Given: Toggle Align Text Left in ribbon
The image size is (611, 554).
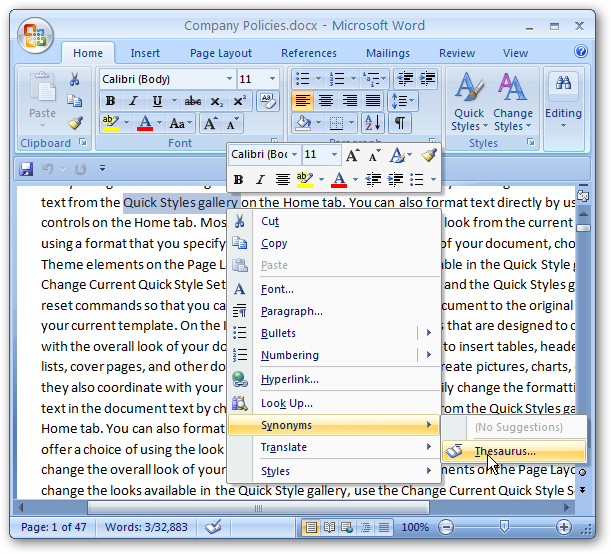Looking at the screenshot, I should (x=302, y=101).
